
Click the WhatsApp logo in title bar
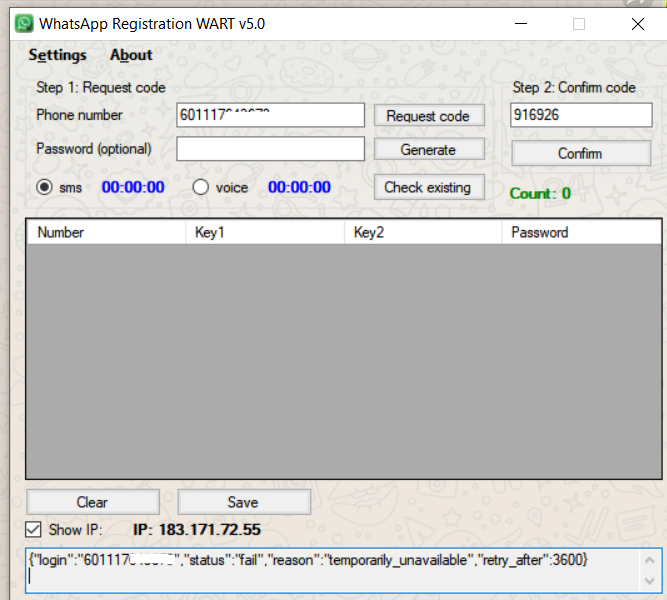(24, 23)
